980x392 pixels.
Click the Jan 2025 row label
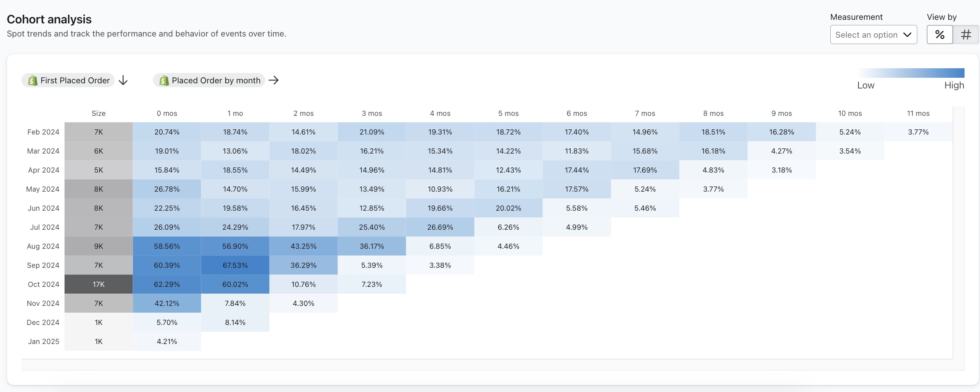(44, 341)
